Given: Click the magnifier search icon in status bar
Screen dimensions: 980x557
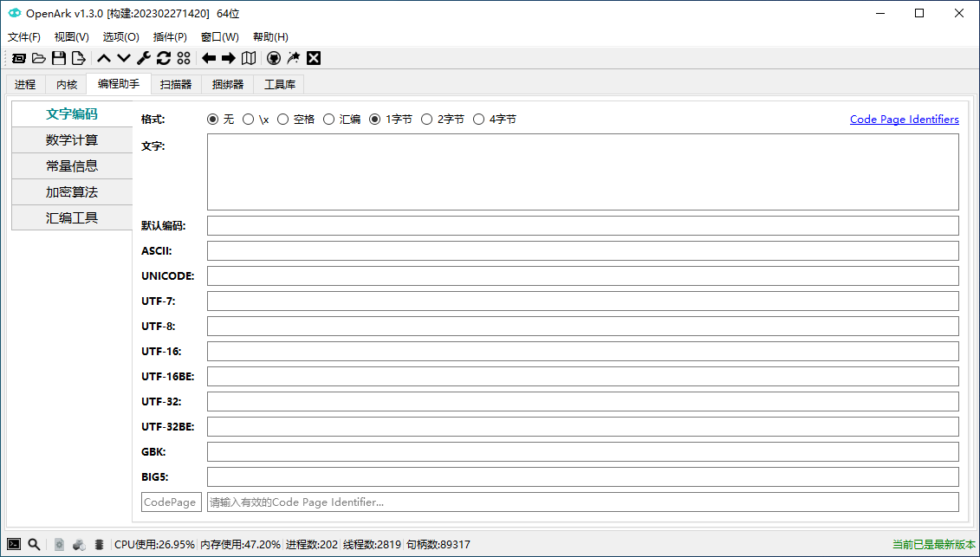Looking at the screenshot, I should pyautogui.click(x=35, y=545).
